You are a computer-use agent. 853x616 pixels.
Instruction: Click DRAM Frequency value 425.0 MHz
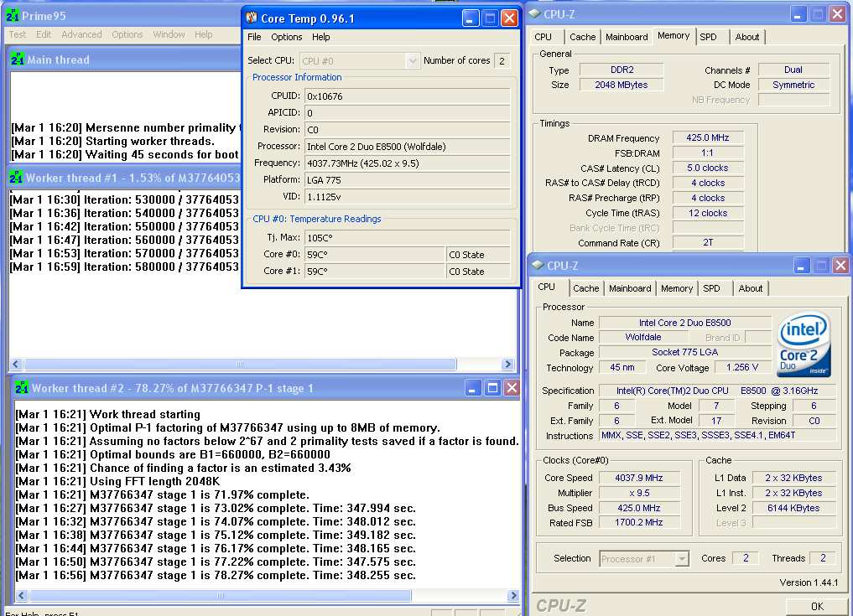click(x=708, y=138)
